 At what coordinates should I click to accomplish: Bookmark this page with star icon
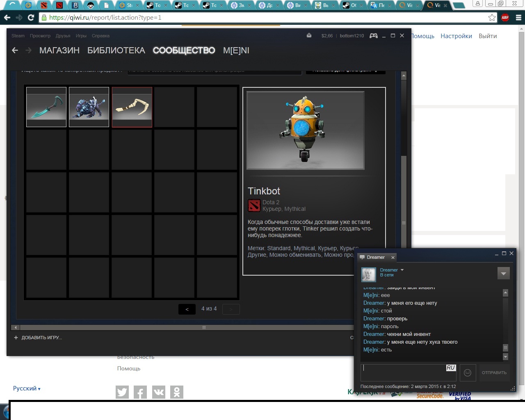pos(492,18)
